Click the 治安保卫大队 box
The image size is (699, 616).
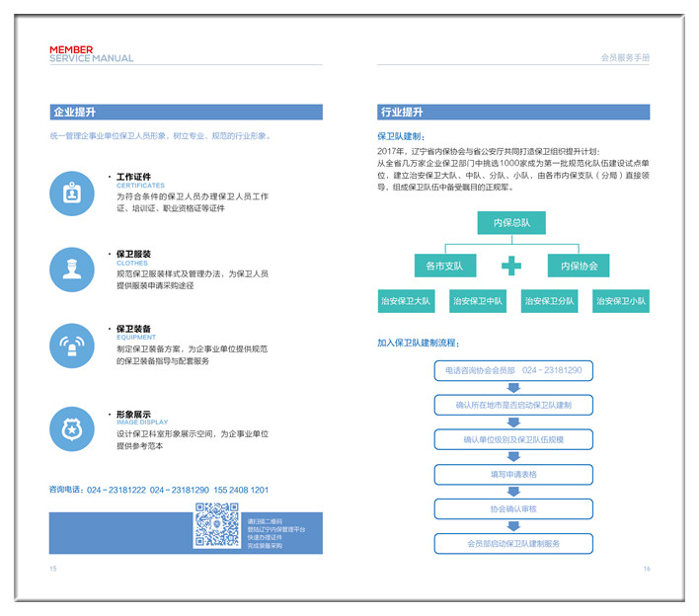(x=406, y=301)
